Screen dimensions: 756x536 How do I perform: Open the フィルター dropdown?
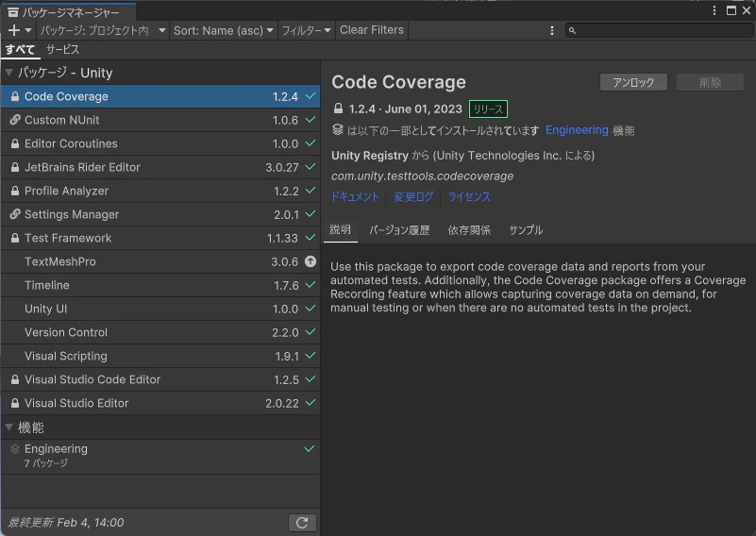(306, 30)
